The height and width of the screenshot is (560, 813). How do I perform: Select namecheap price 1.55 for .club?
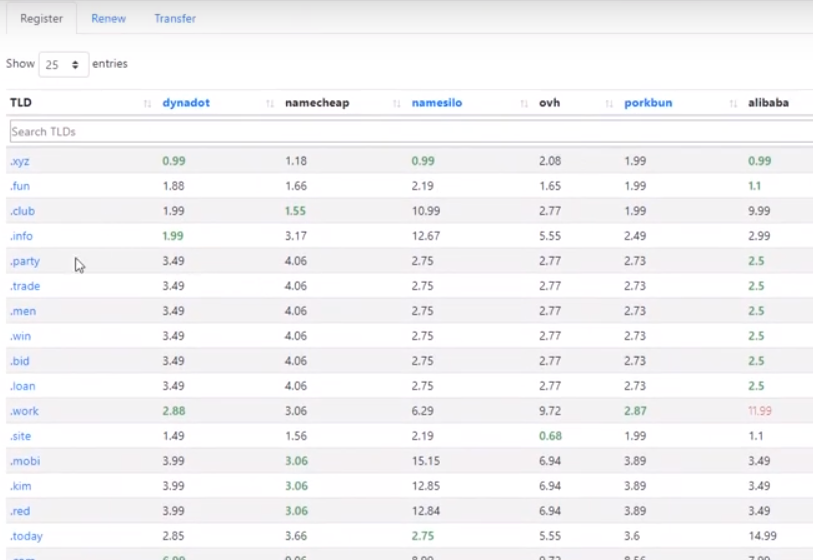(296, 211)
